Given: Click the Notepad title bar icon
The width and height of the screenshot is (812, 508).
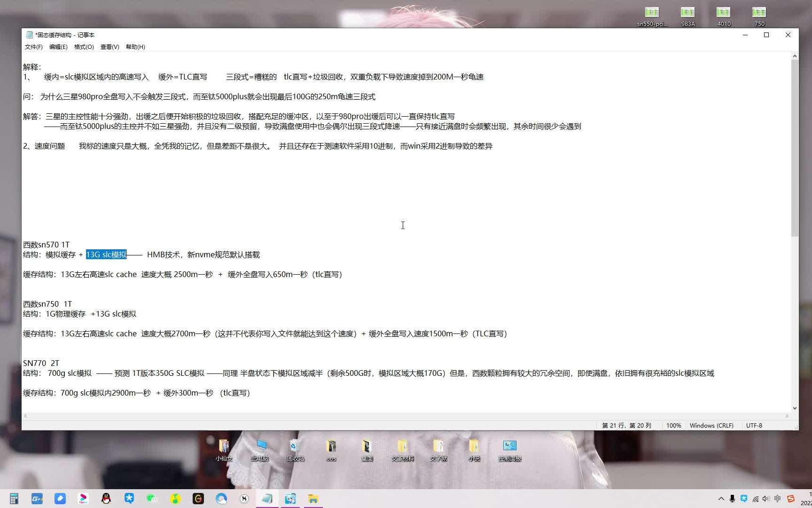Looking at the screenshot, I should coord(29,35).
